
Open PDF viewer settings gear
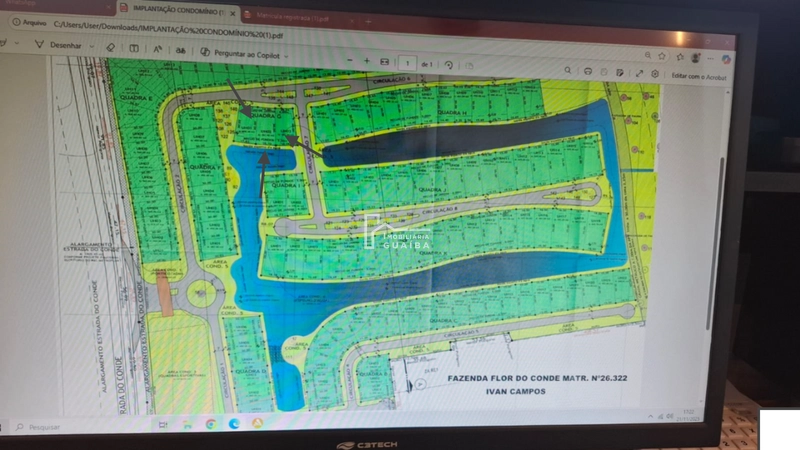point(655,74)
